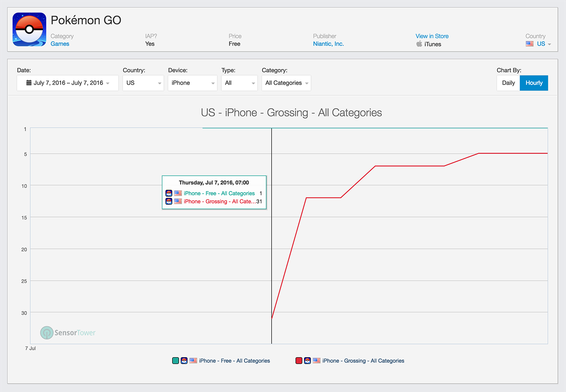
Task: Click the Pokéball icon in Free legend
Action: click(x=184, y=361)
